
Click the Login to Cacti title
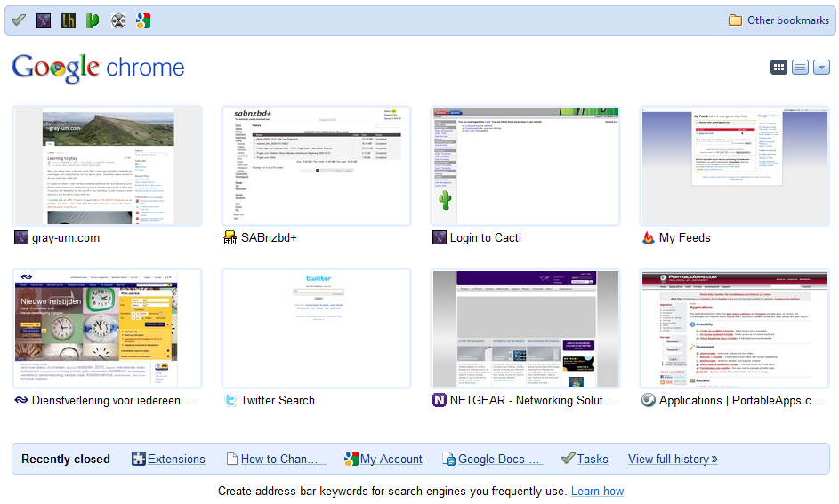[x=485, y=238]
